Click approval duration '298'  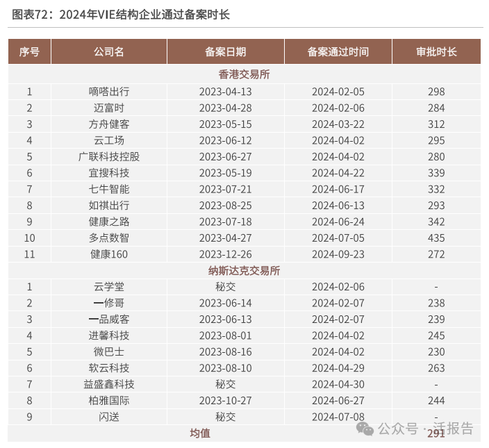[x=436, y=92]
